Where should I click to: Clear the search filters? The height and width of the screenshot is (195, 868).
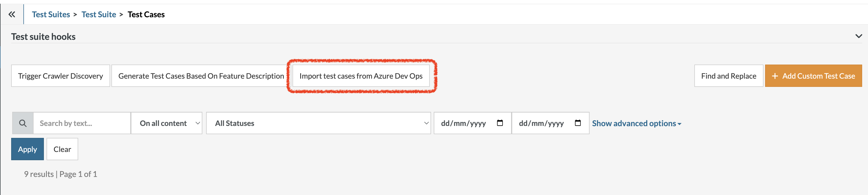pos(62,149)
